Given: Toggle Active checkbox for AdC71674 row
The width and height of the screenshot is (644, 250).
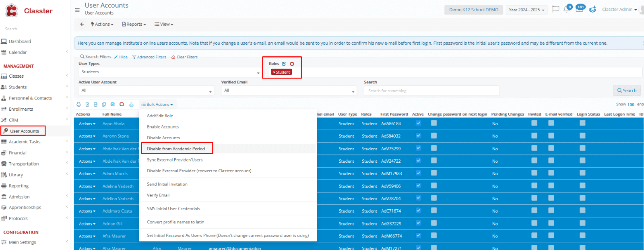Looking at the screenshot, I should [418, 211].
